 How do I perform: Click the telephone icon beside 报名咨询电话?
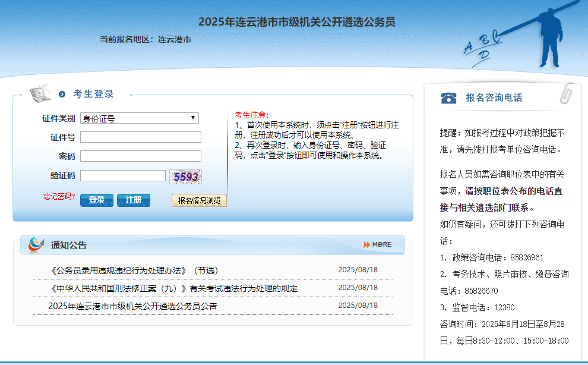(449, 98)
